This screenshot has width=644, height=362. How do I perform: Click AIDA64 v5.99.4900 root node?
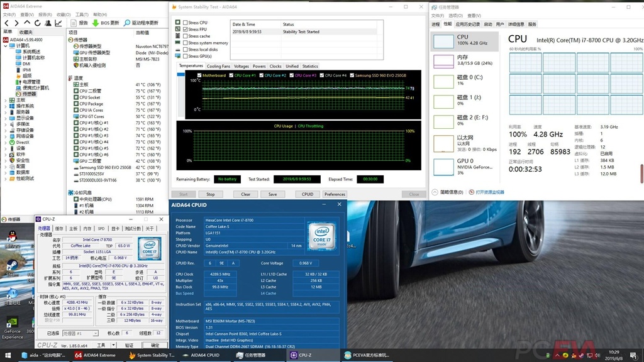click(x=23, y=40)
